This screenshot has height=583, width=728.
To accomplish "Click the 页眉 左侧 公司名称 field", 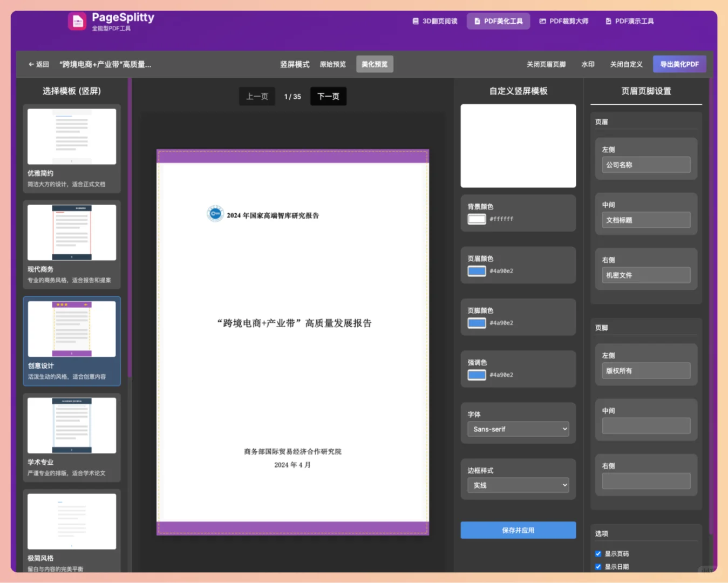I will [x=646, y=165].
